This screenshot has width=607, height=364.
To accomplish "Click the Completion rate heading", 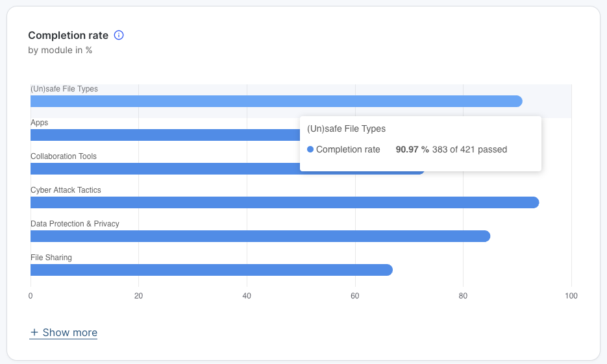I will tap(68, 35).
